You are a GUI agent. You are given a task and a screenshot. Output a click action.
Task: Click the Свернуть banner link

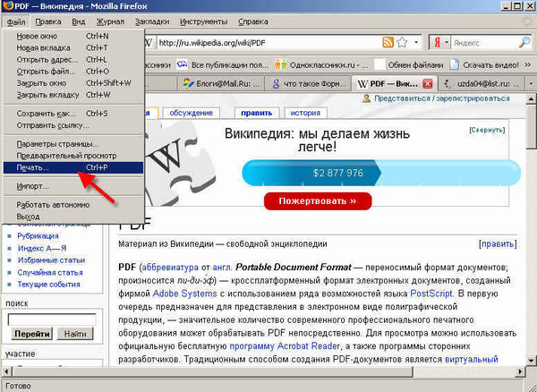(x=487, y=130)
